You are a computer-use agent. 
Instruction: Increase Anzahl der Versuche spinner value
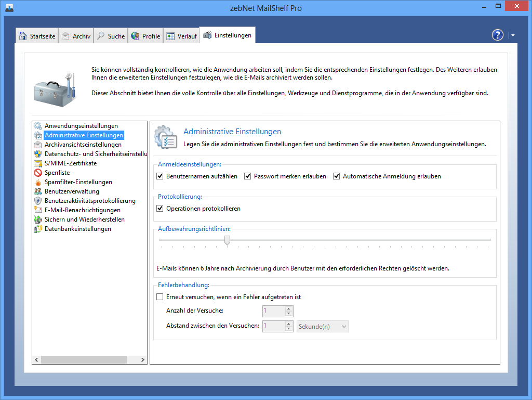click(x=289, y=308)
